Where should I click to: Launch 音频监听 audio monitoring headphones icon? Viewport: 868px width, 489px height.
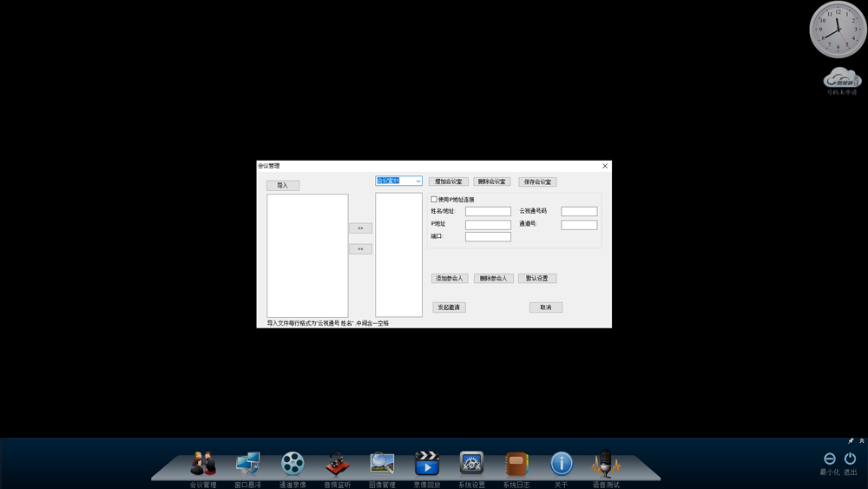tap(338, 464)
